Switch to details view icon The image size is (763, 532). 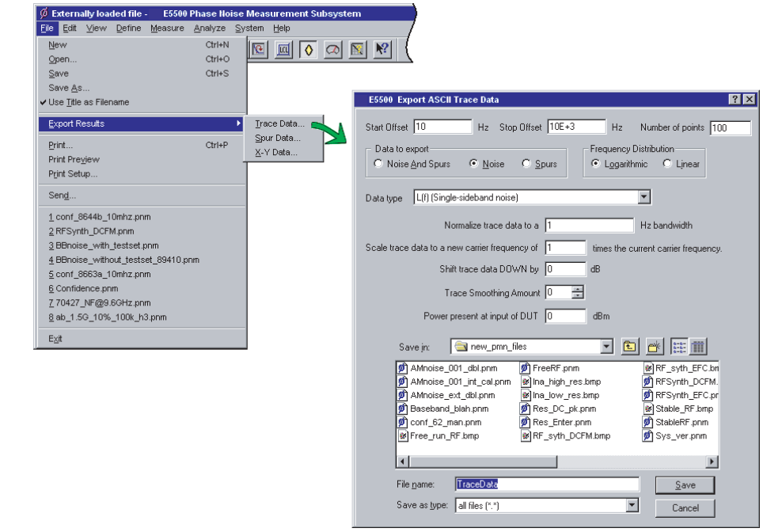(698, 347)
